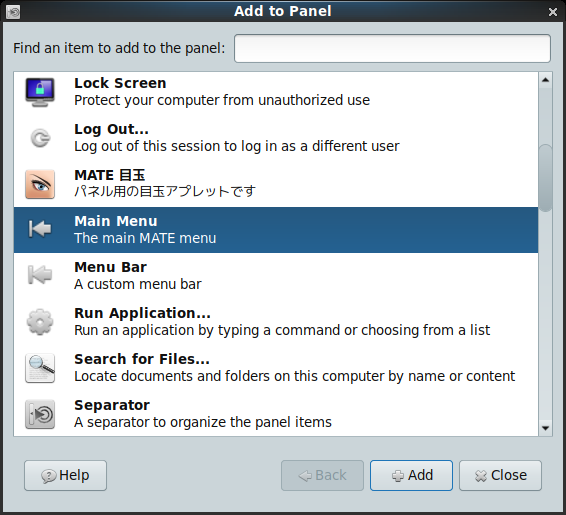Click the Help button
566x515 pixels.
pos(65,475)
